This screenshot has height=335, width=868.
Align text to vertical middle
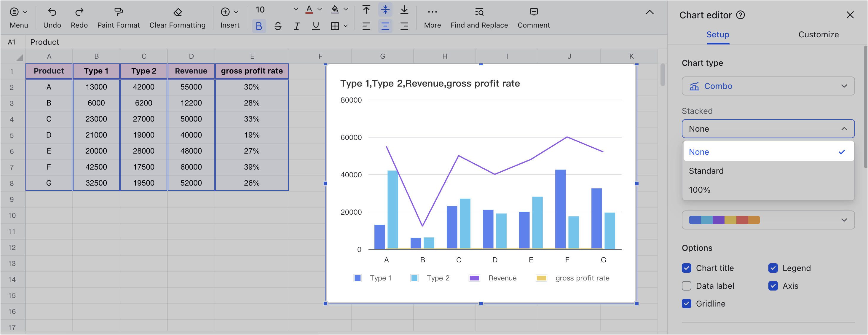[x=385, y=9]
